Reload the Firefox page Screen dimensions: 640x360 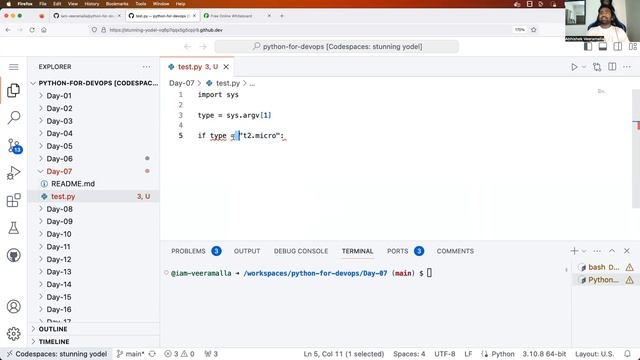[x=32, y=30]
